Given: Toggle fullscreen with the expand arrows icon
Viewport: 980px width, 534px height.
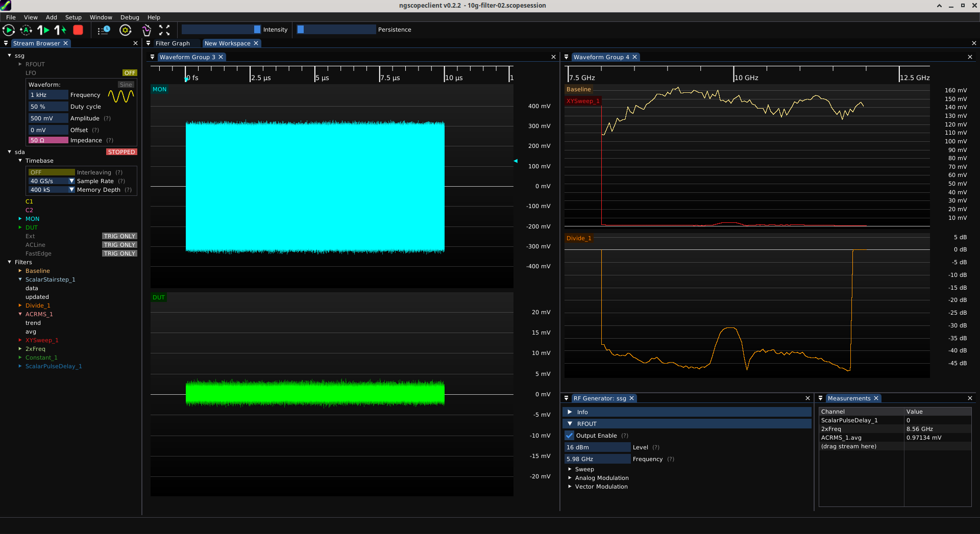Looking at the screenshot, I should 164,30.
